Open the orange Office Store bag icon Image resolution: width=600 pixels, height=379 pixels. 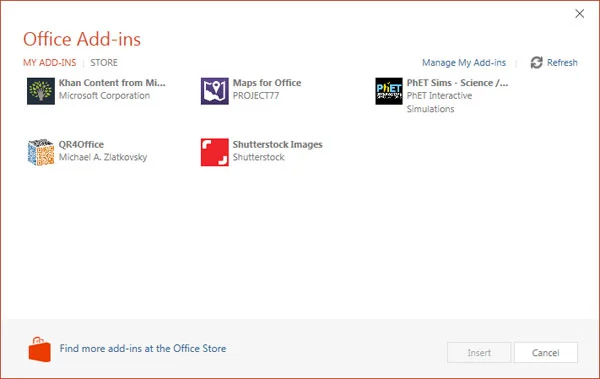[39, 350]
